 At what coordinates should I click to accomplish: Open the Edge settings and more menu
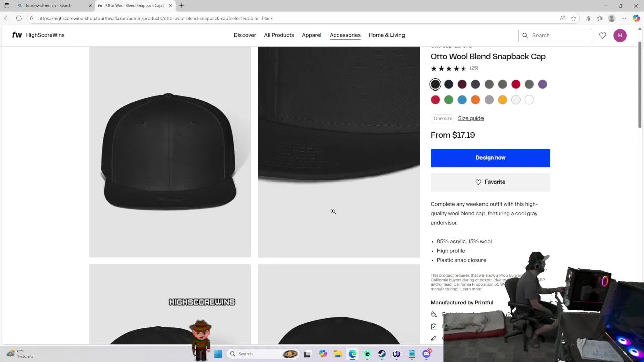624,18
